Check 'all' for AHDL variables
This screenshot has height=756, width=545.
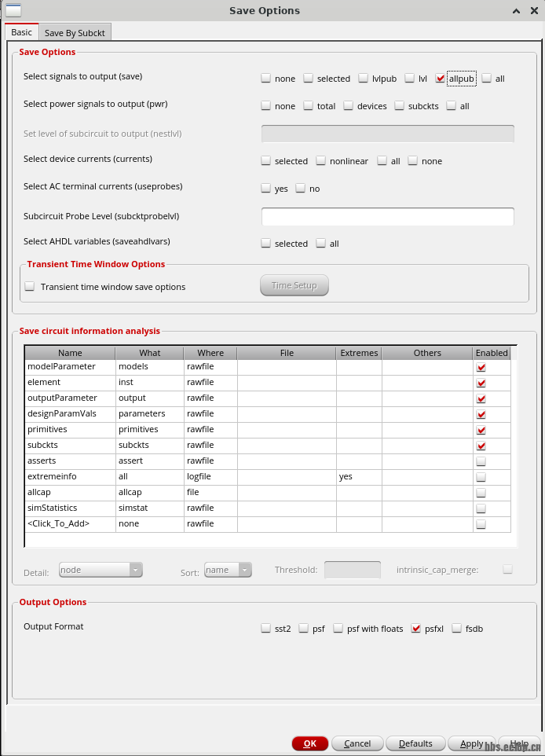320,243
